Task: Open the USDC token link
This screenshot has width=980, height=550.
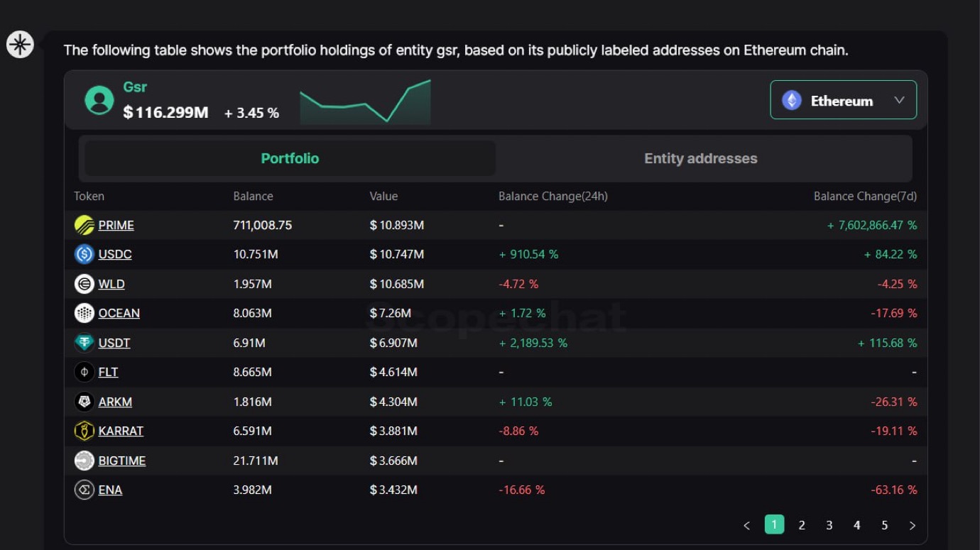Action: tap(115, 254)
